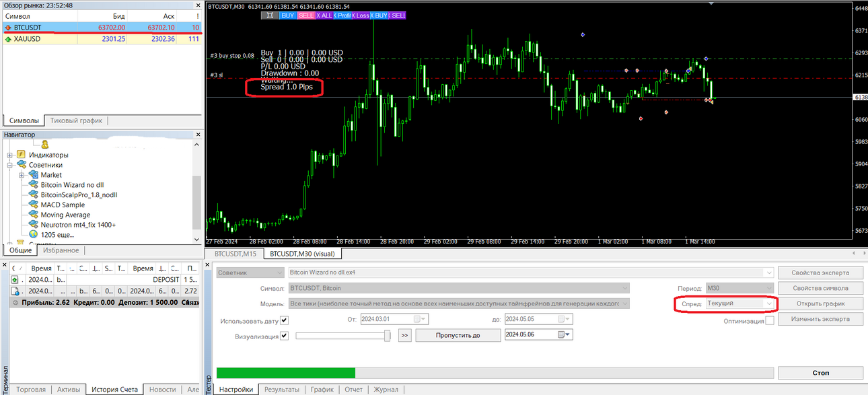Screen dimensions: 868x395
Task: Open the Новости tab in terminal
Action: pos(162,389)
